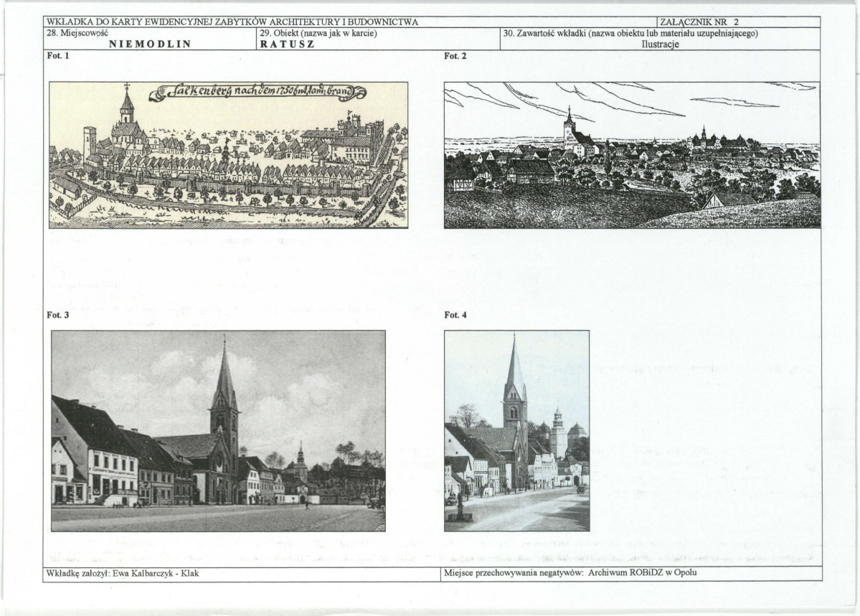The image size is (860, 616).
Task: Click the "ZAŁĄCZNIK NR 2" header cell
Action: point(739,22)
